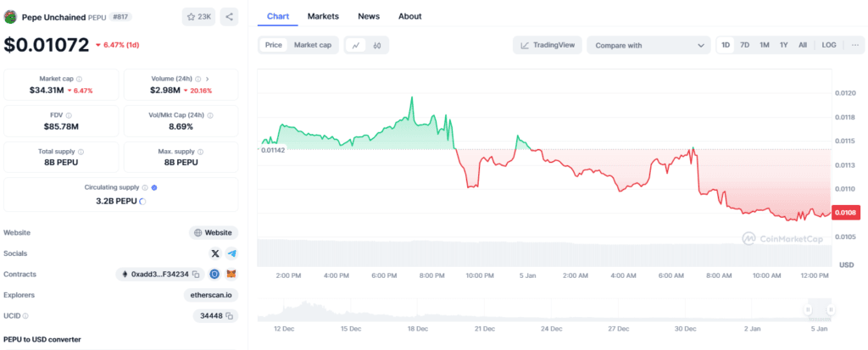This screenshot has height=350, width=868.
Task: Click the Ethereum icon in contract chip
Action: [x=125, y=274]
